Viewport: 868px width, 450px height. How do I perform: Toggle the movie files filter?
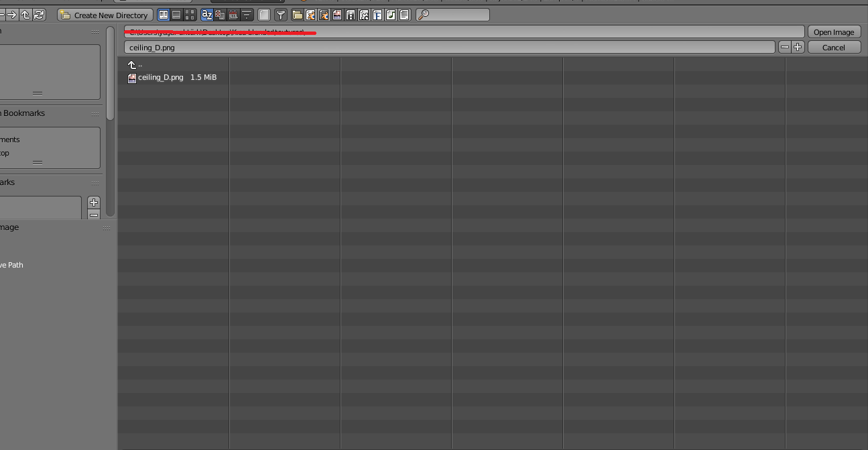[351, 15]
